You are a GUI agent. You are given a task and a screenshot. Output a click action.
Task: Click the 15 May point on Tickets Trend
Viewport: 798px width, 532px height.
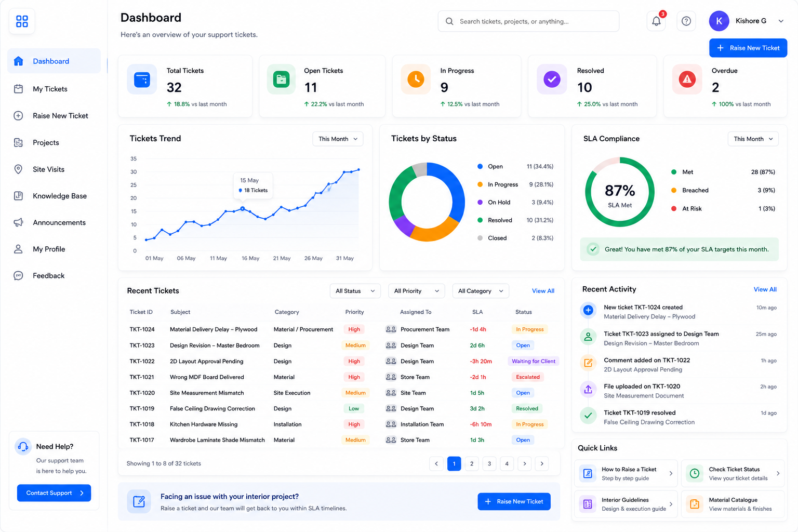click(x=243, y=209)
